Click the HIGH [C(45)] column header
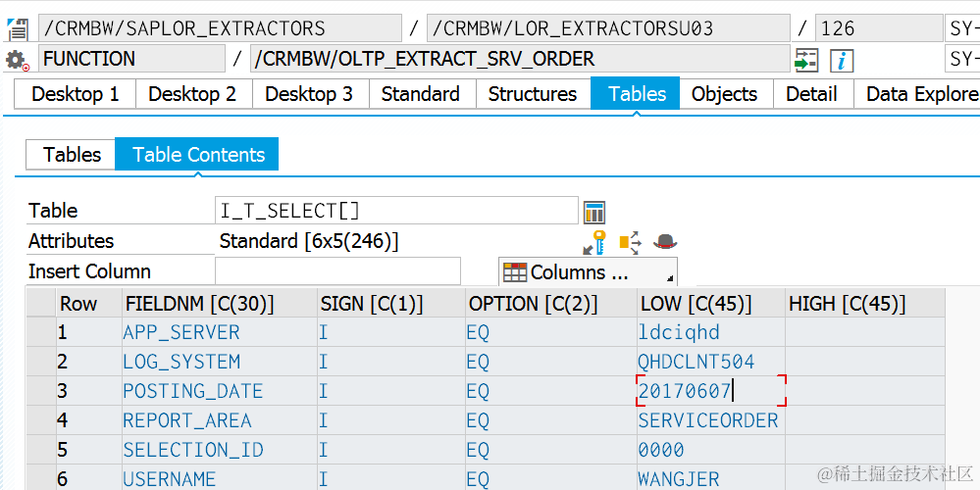 pos(864,304)
